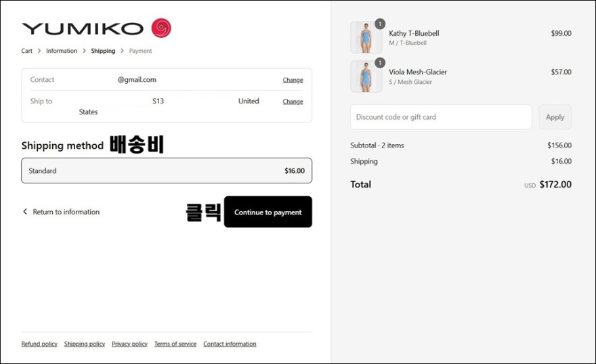Select the Standard $16.00 shipping method

[167, 170]
